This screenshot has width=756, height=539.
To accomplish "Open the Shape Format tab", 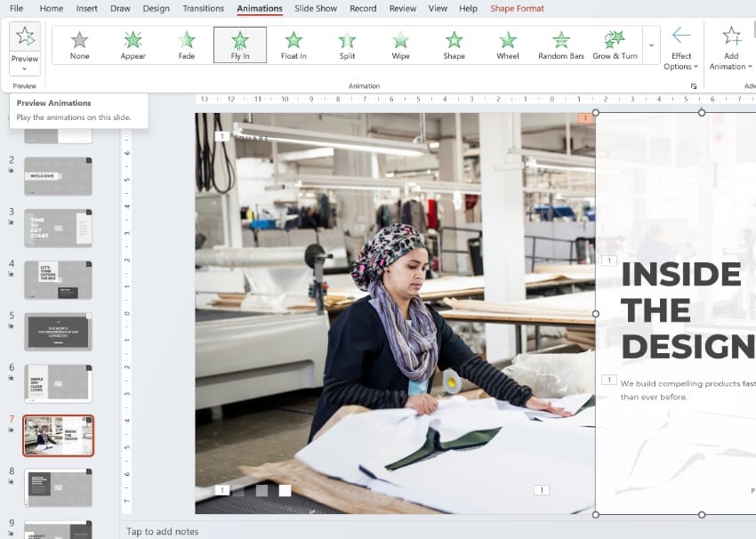I will pyautogui.click(x=517, y=9).
